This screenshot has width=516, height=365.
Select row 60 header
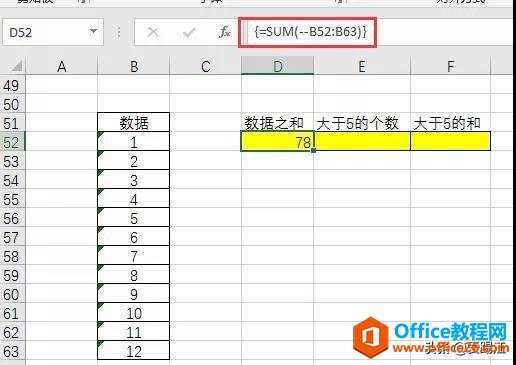click(12, 294)
